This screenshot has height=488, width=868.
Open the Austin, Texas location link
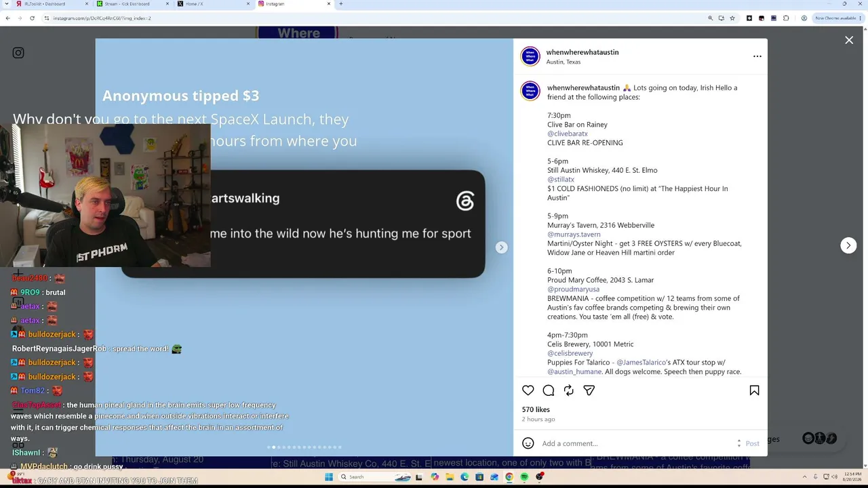(564, 62)
